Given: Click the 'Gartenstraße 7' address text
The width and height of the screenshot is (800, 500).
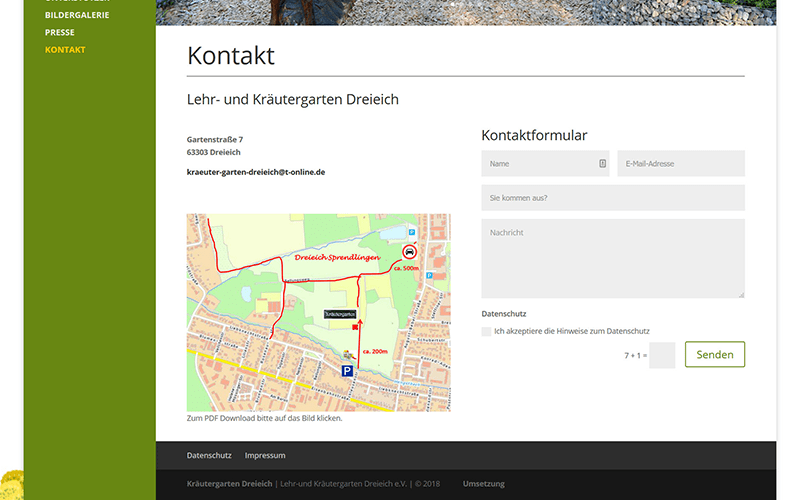Looking at the screenshot, I should click(x=215, y=140).
